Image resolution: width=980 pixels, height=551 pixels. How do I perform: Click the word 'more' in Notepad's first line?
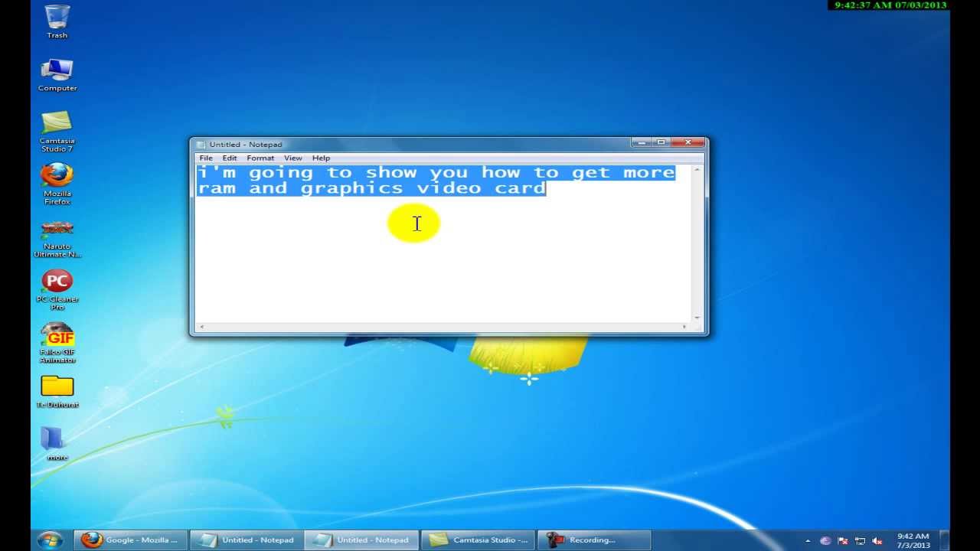pos(648,173)
